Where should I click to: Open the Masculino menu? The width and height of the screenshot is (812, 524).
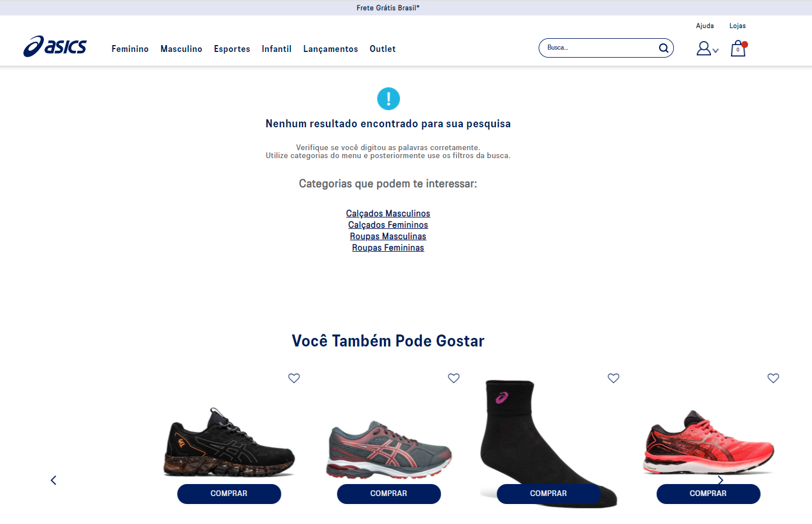click(x=181, y=49)
